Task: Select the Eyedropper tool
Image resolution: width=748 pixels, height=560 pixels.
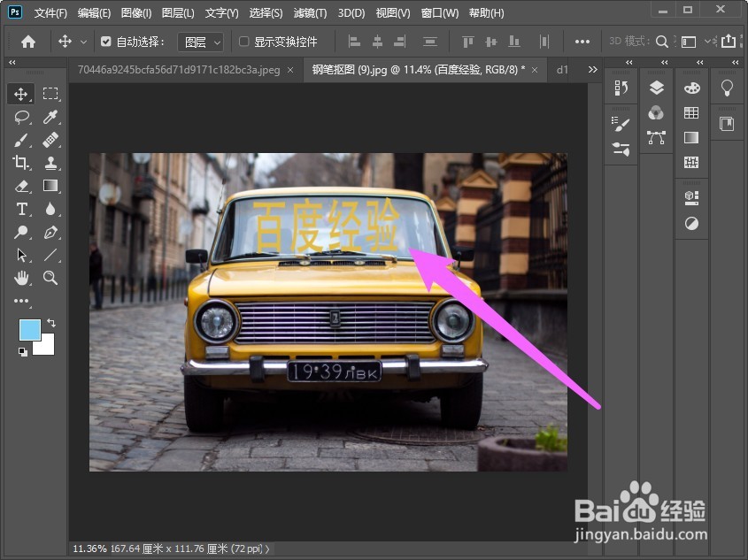Action: click(50, 118)
